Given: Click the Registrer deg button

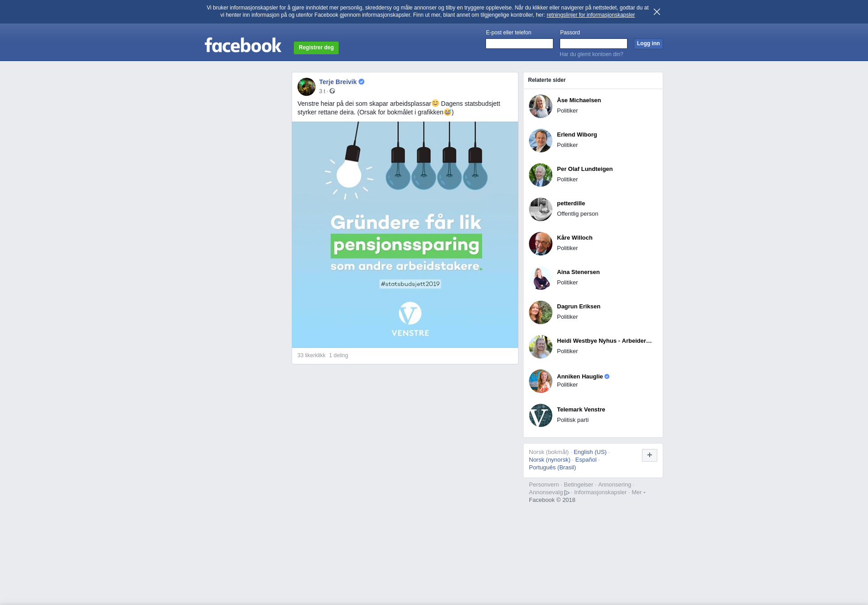Looking at the screenshot, I should pos(316,47).
